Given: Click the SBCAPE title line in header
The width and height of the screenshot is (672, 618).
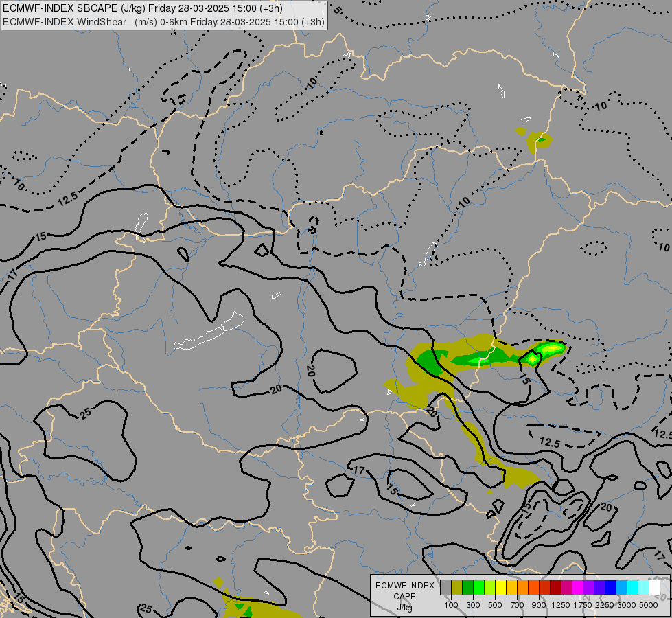Looking at the screenshot, I should (x=142, y=8).
